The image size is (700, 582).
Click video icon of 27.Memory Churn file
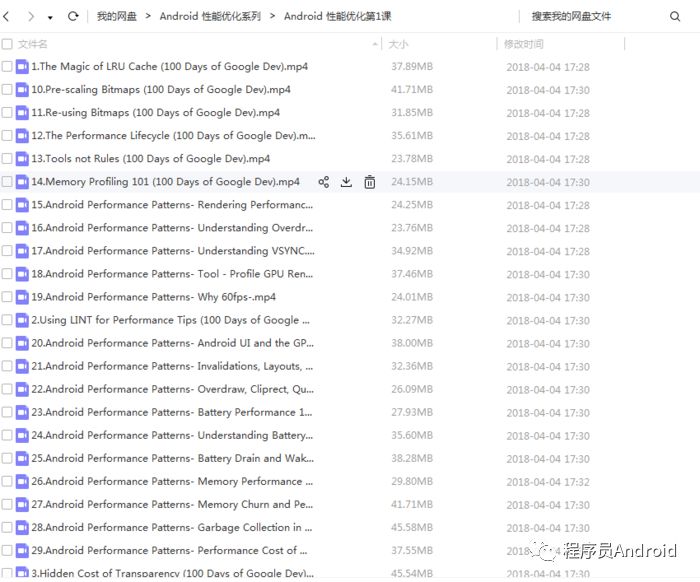(22, 504)
